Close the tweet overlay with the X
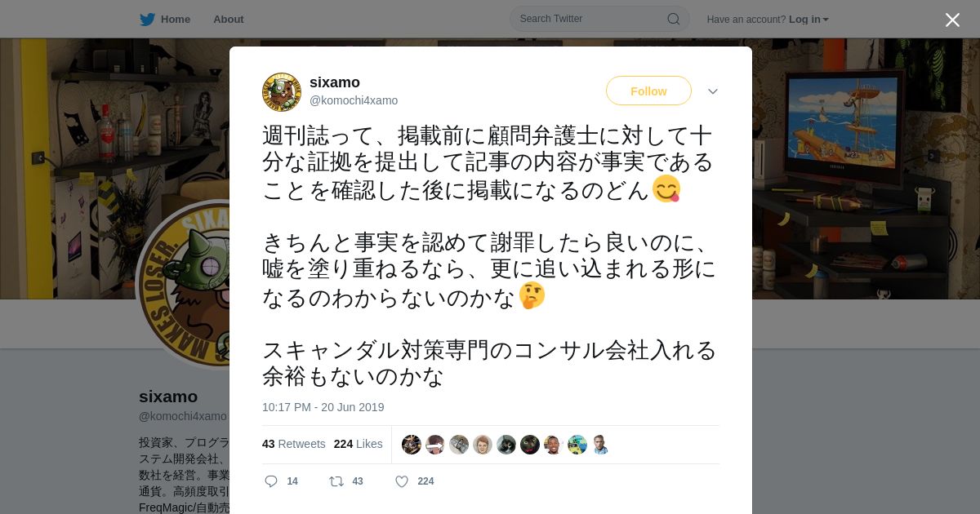Screen dimensions: 980x514 tap(952, 20)
